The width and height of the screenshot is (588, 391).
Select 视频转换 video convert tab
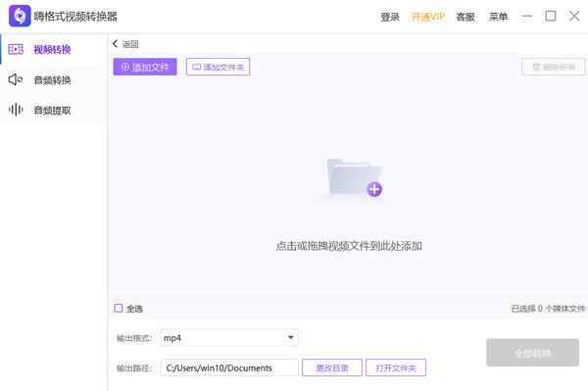point(53,49)
